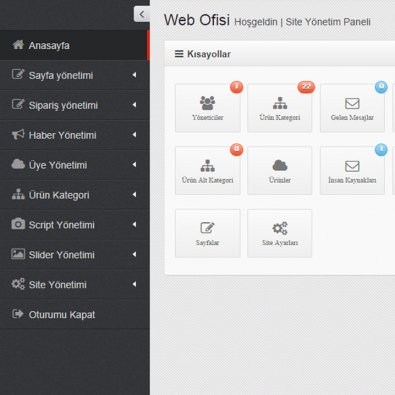Expand the Üye Yönetimi arrow
The width and height of the screenshot is (395, 395).
[x=134, y=165]
